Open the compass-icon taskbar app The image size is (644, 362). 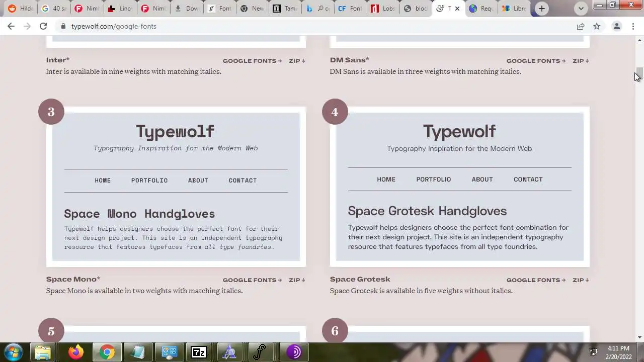(229, 352)
